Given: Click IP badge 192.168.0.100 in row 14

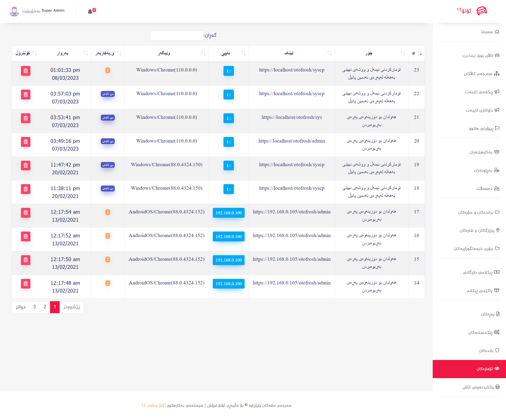Looking at the screenshot, I should coord(228,284).
